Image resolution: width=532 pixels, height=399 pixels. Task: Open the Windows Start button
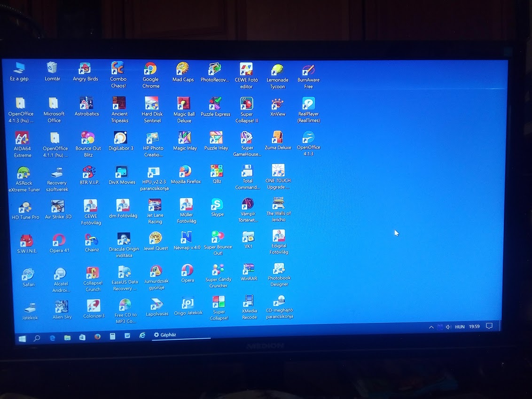tap(22, 338)
